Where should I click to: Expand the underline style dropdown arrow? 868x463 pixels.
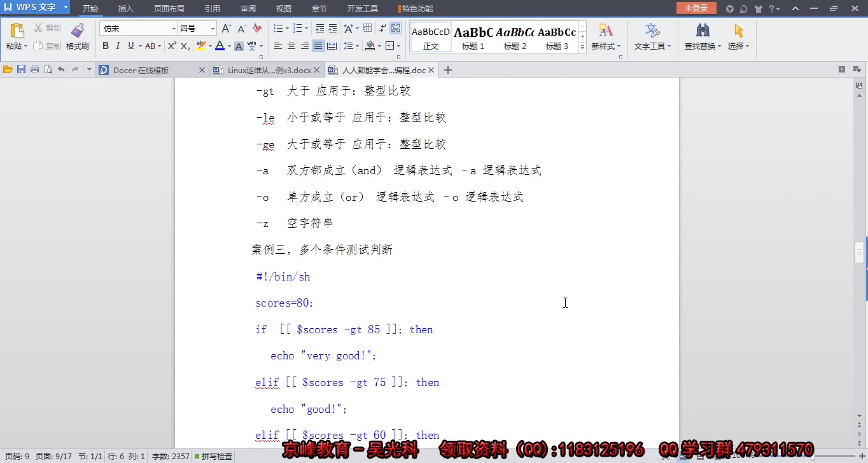[139, 46]
